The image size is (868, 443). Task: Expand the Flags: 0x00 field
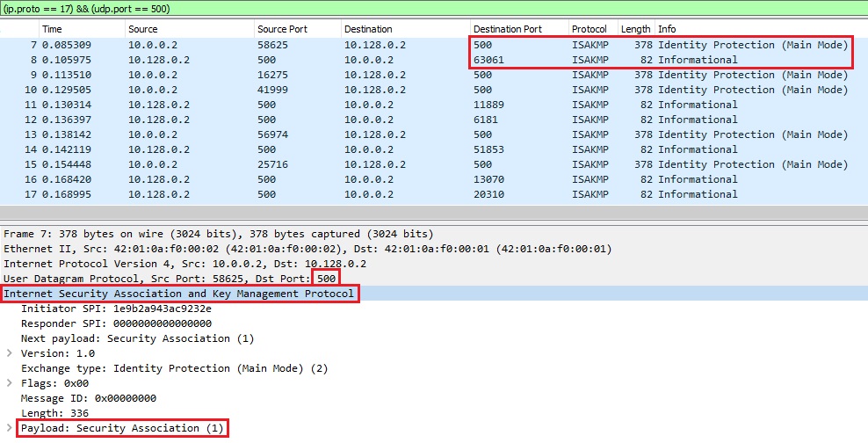pos(9,382)
